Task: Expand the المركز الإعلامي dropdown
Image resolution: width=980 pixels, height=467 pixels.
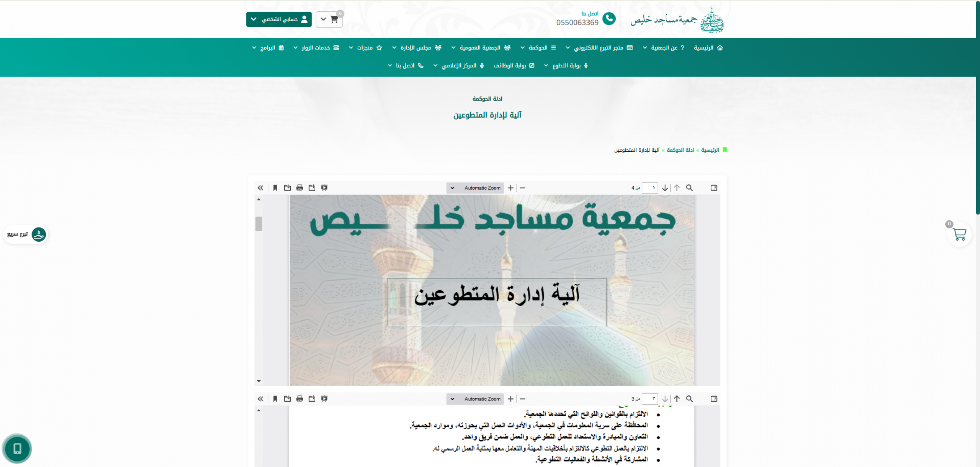Action: click(459, 66)
